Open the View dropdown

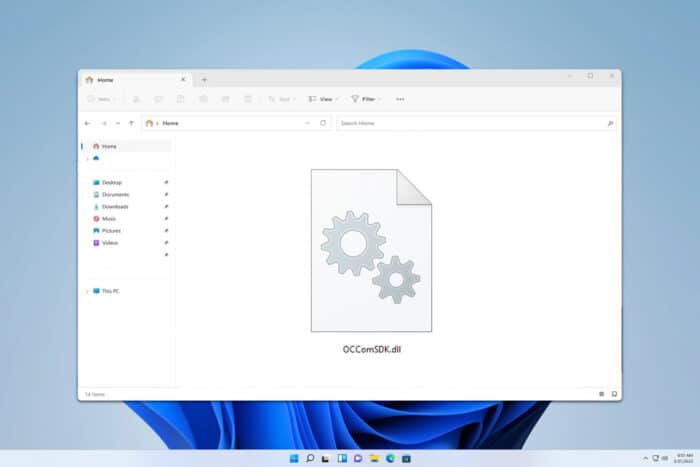pyautogui.click(x=323, y=99)
